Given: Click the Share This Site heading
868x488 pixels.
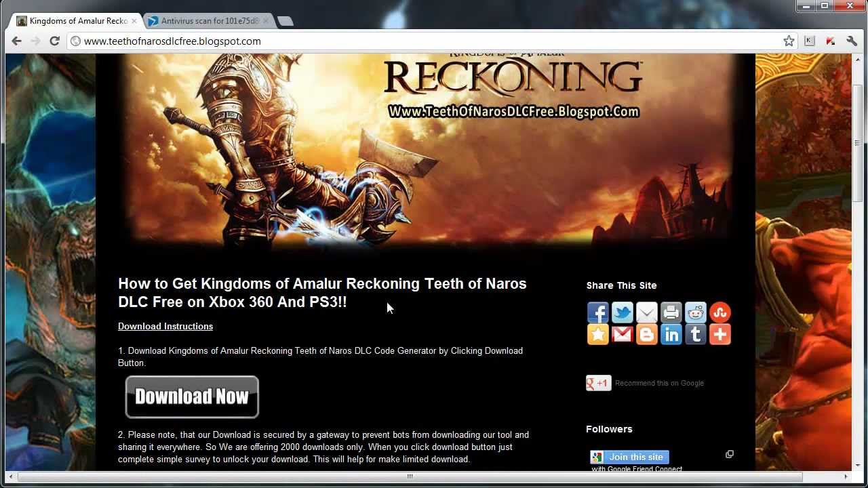Looking at the screenshot, I should pyautogui.click(x=621, y=285).
